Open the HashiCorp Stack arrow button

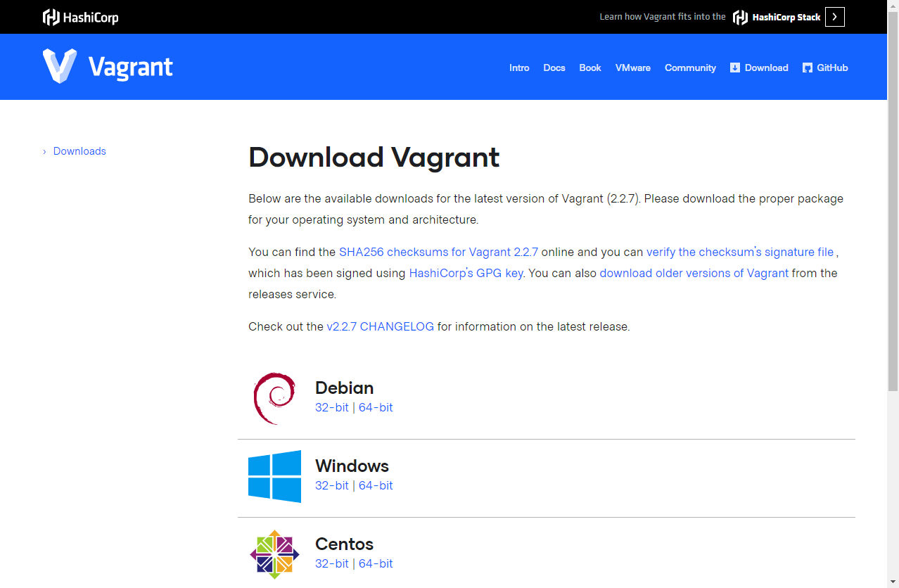834,17
